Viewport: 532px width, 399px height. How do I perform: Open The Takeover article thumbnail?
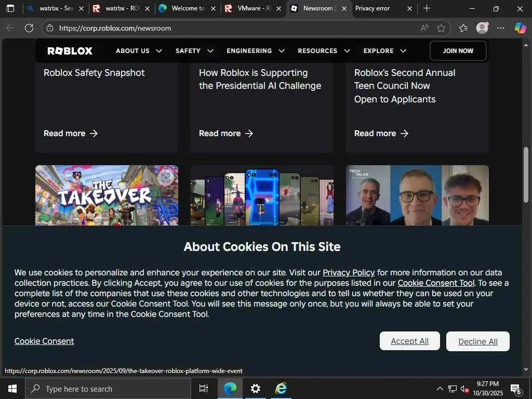[107, 195]
